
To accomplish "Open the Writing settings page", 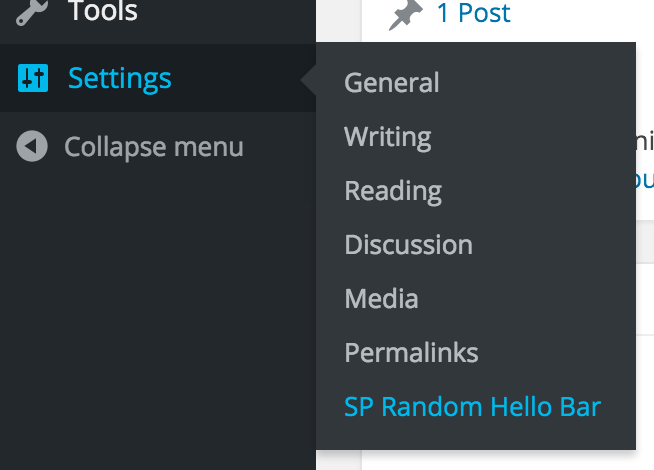I will 387,137.
